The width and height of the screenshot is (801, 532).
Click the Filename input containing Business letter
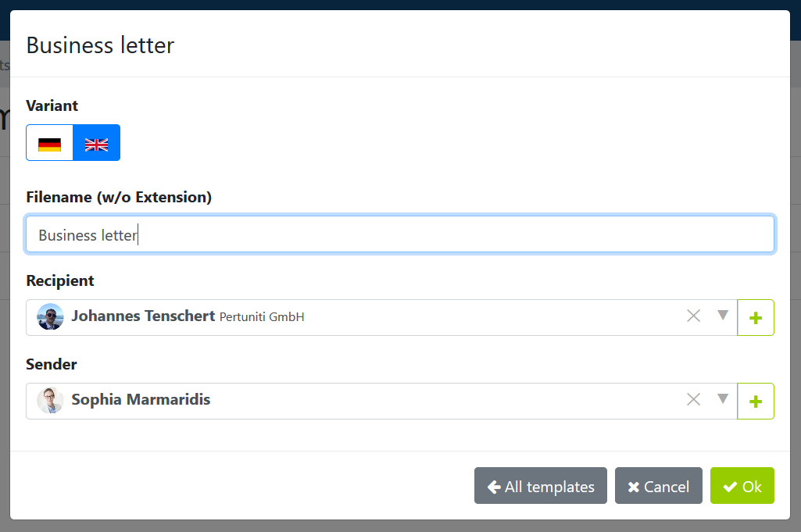[x=400, y=234]
